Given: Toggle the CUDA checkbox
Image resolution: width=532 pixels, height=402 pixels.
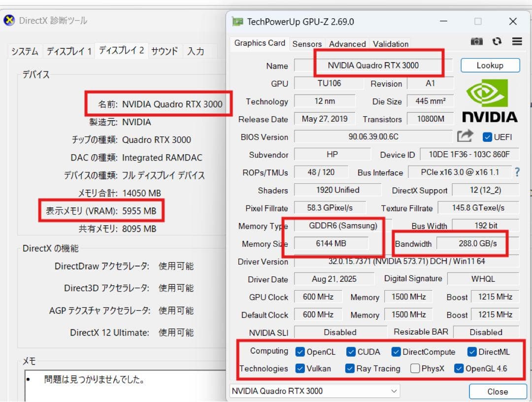Looking at the screenshot, I should pos(351,352).
